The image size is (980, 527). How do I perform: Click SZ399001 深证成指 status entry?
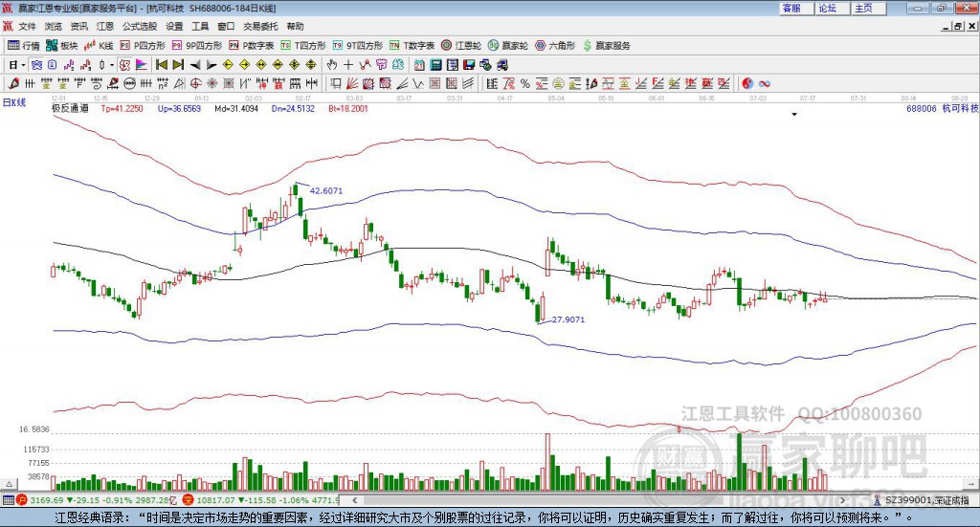pos(922,500)
